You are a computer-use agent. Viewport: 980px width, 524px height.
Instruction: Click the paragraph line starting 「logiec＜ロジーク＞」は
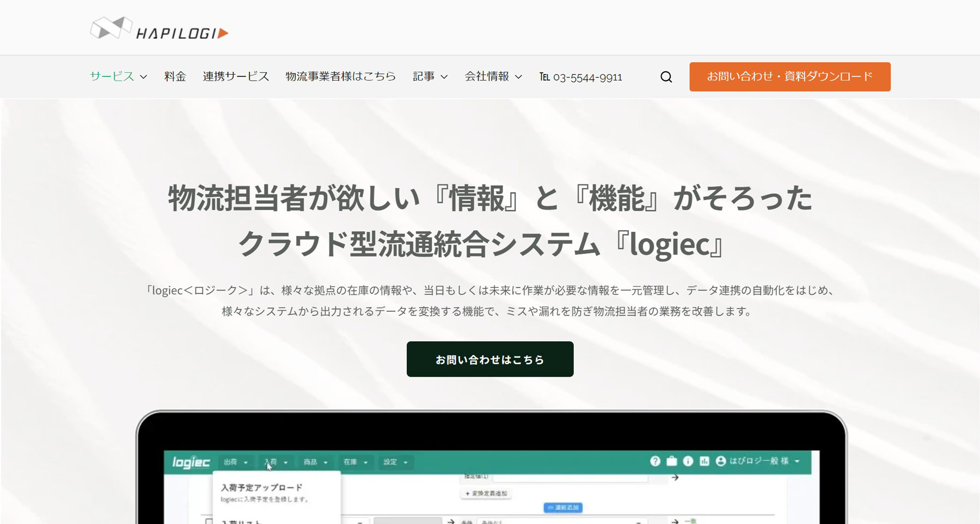click(x=490, y=290)
